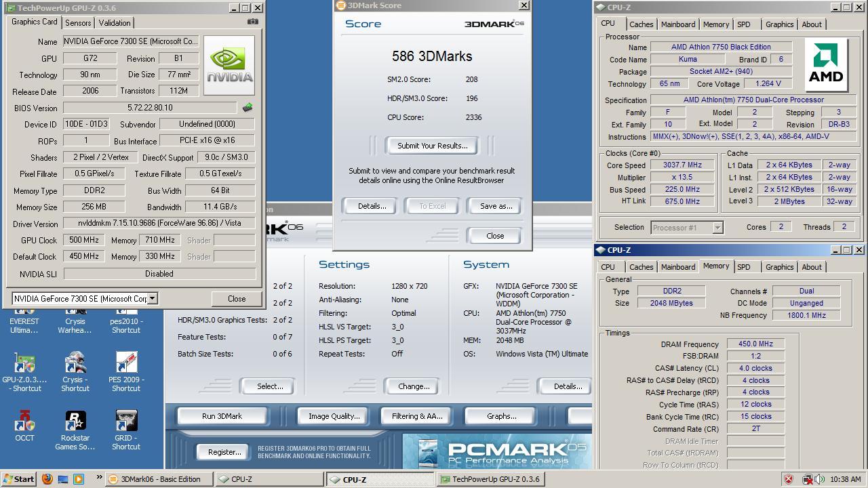The width and height of the screenshot is (868, 488).
Task: Click the NVIDIA logo in GPU-Z
Action: [x=229, y=65]
